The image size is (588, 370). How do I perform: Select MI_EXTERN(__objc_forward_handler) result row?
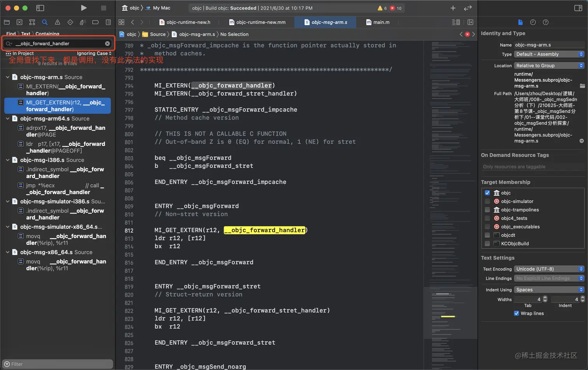point(58,90)
